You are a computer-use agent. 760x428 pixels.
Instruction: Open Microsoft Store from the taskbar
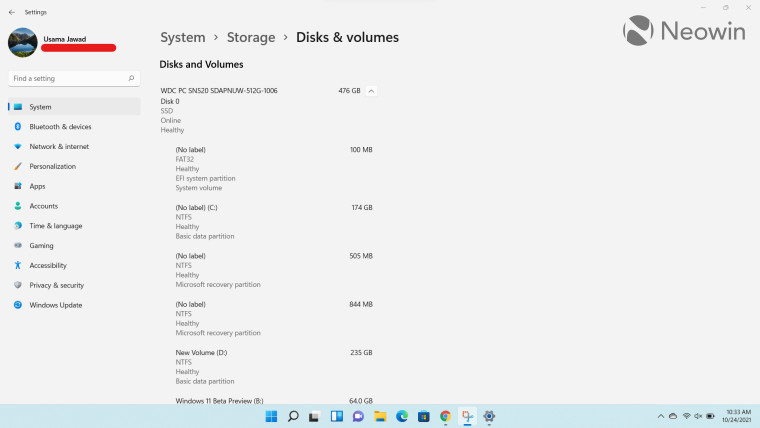[x=424, y=416]
